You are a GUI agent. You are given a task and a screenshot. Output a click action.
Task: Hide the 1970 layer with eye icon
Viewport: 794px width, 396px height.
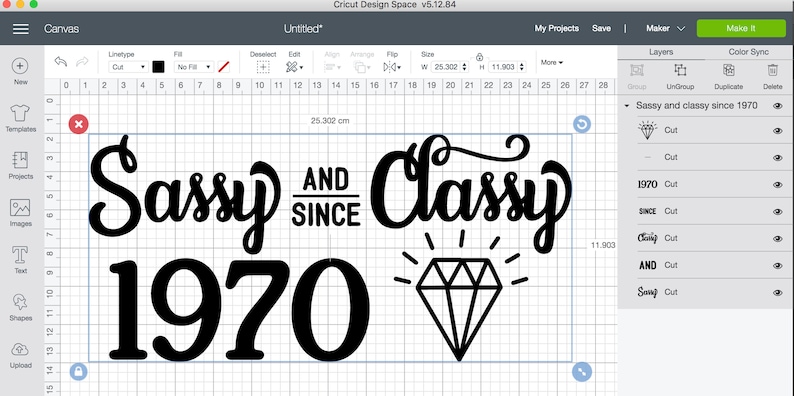[778, 185]
